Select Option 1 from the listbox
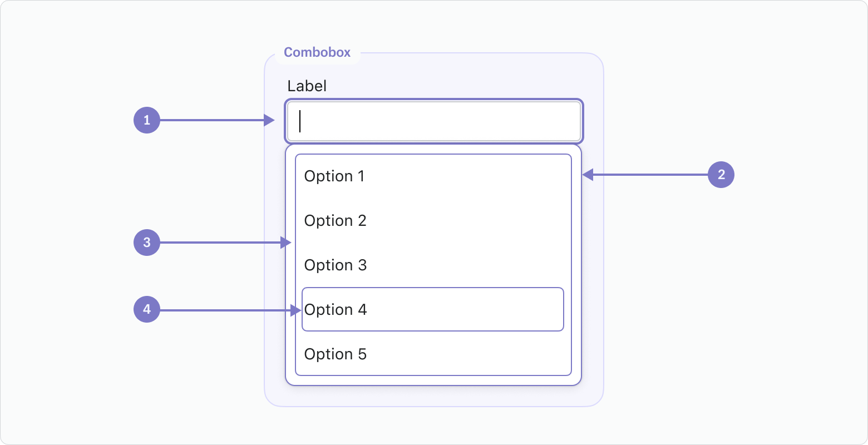 (x=334, y=176)
